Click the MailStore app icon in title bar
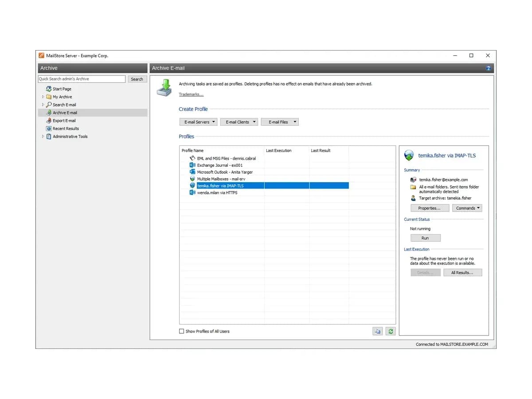 tap(42, 55)
